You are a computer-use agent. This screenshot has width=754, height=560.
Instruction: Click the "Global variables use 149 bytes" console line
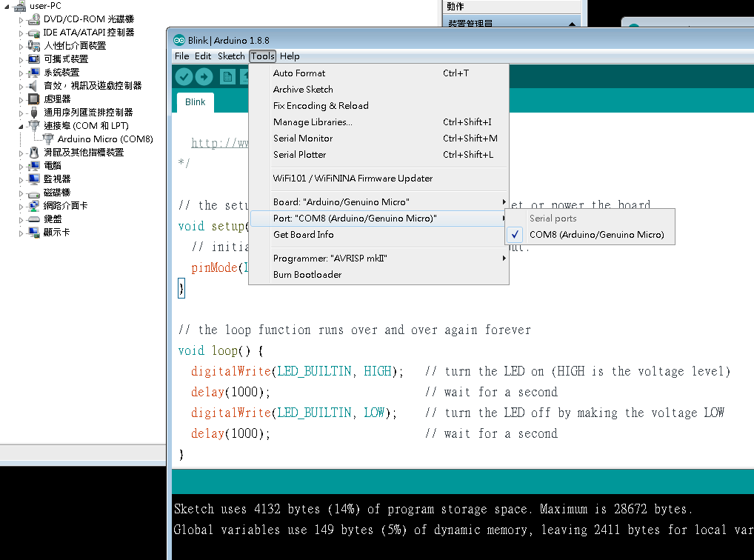[464, 530]
